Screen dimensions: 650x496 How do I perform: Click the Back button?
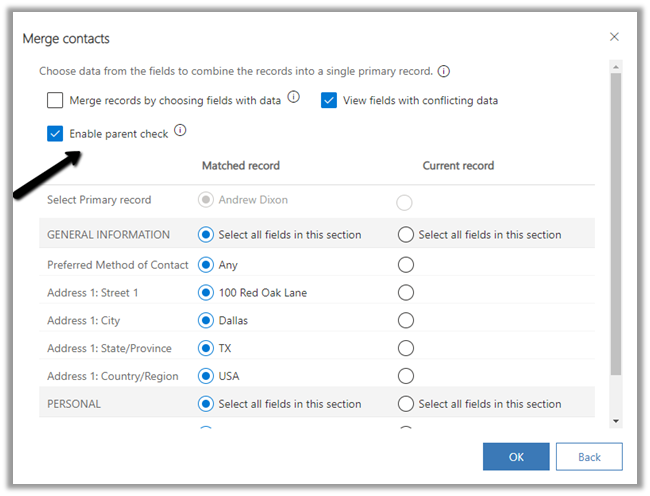coord(589,457)
